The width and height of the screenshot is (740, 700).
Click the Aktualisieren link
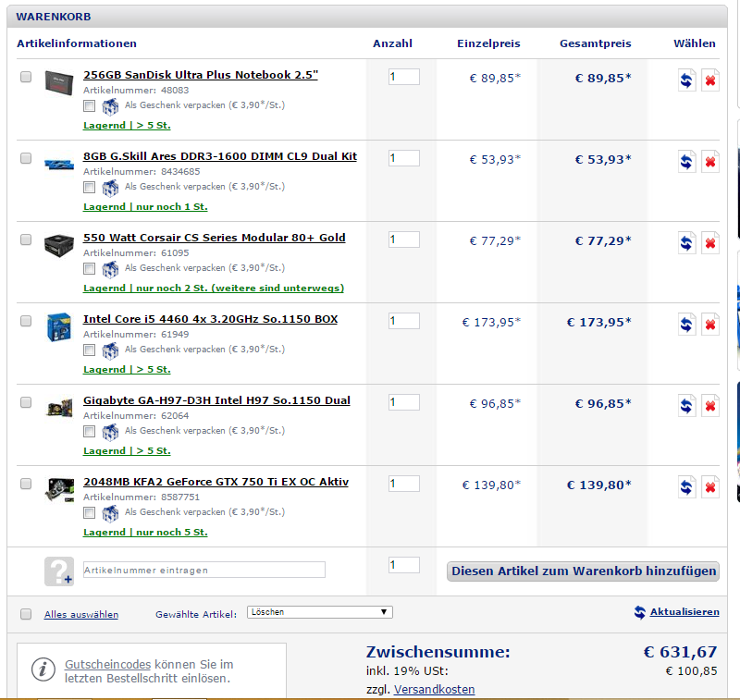(x=684, y=612)
